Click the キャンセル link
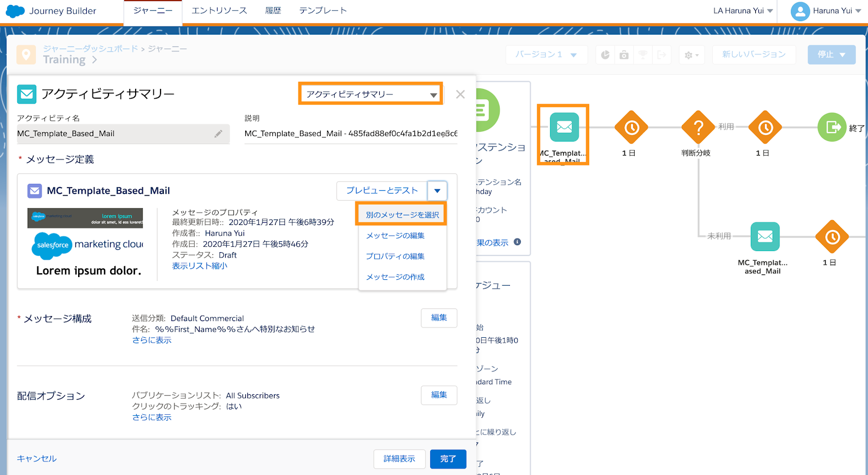This screenshot has height=475, width=868. coord(37,458)
